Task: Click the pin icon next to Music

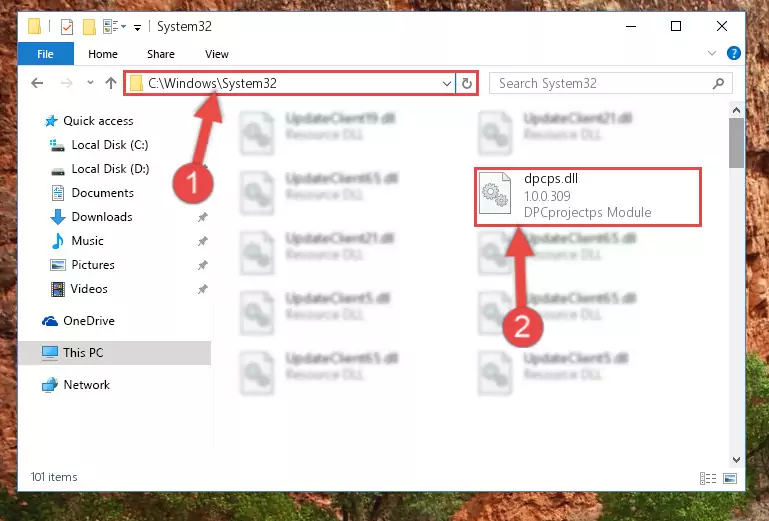Action: click(203, 241)
